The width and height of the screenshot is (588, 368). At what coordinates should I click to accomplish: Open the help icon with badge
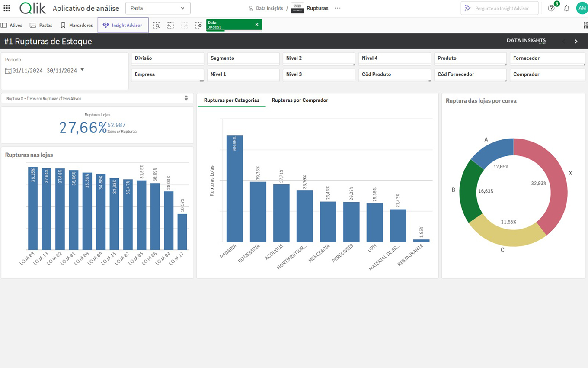point(551,8)
